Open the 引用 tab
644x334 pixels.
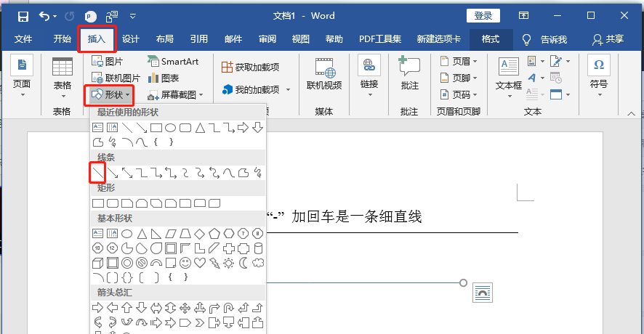point(198,39)
